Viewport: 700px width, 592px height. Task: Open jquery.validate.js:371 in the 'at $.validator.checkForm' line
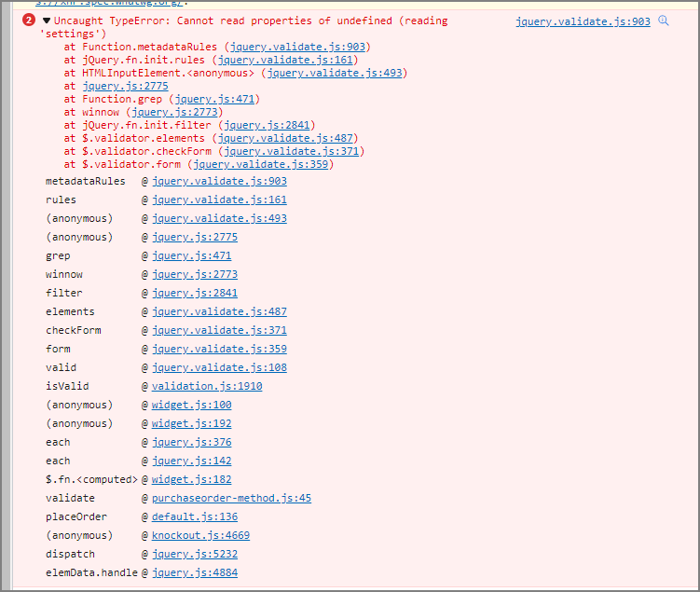(292, 151)
